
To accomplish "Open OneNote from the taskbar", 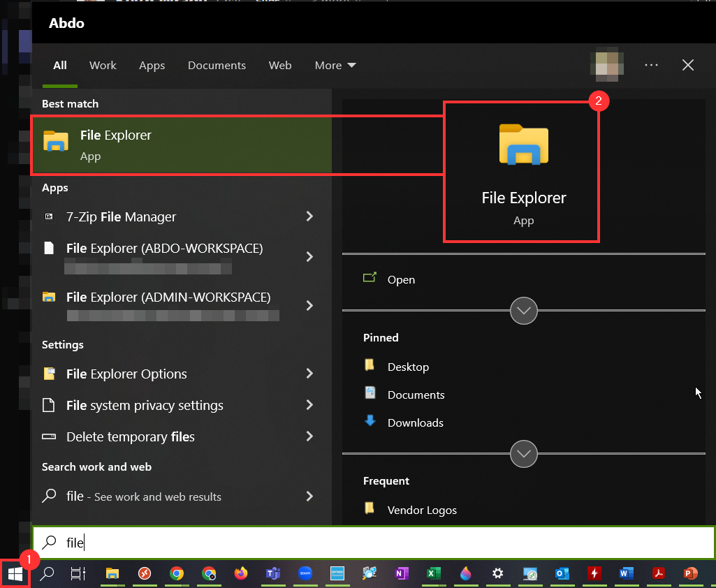I will coord(402,573).
